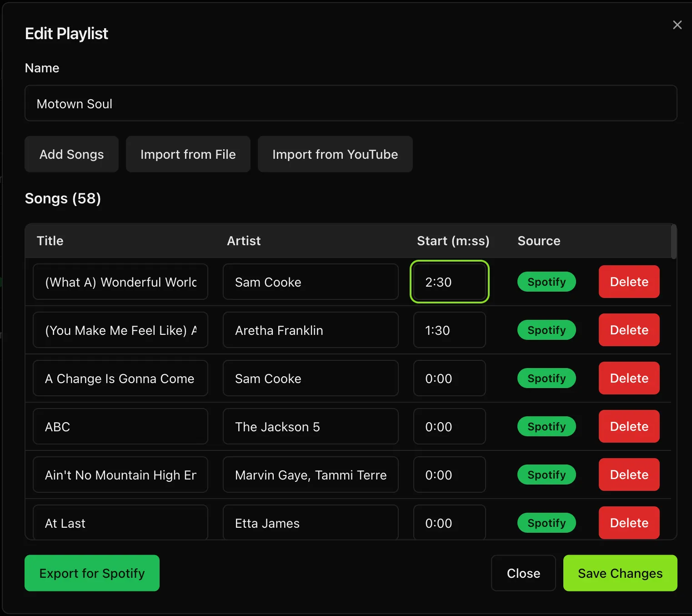Delete the (What A) Wonderful World song
Image resolution: width=692 pixels, height=616 pixels.
629,282
